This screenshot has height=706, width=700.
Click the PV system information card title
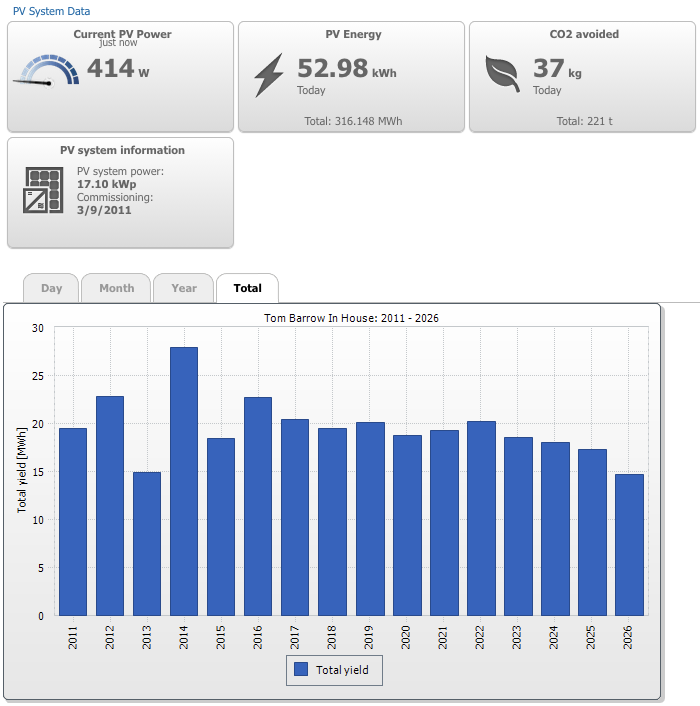tap(122, 150)
